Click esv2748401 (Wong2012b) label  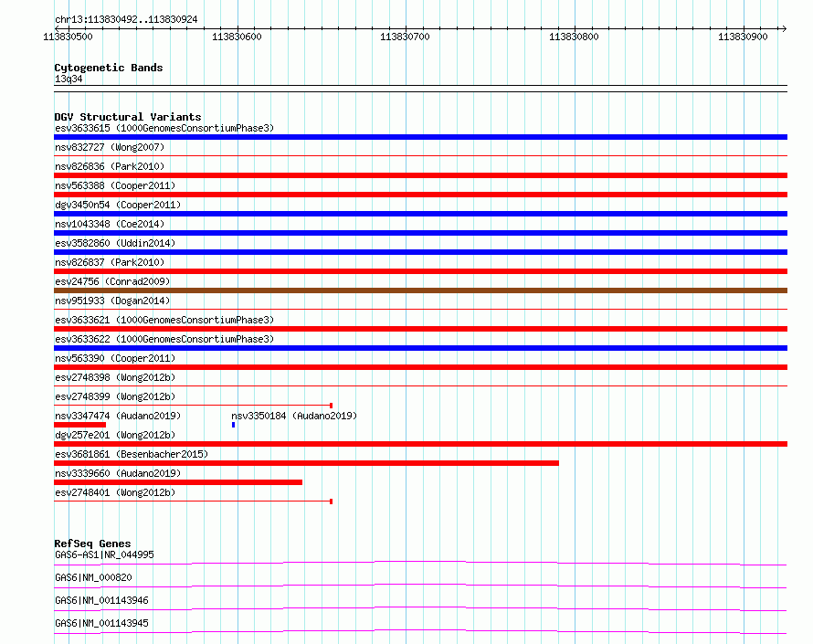click(x=115, y=492)
